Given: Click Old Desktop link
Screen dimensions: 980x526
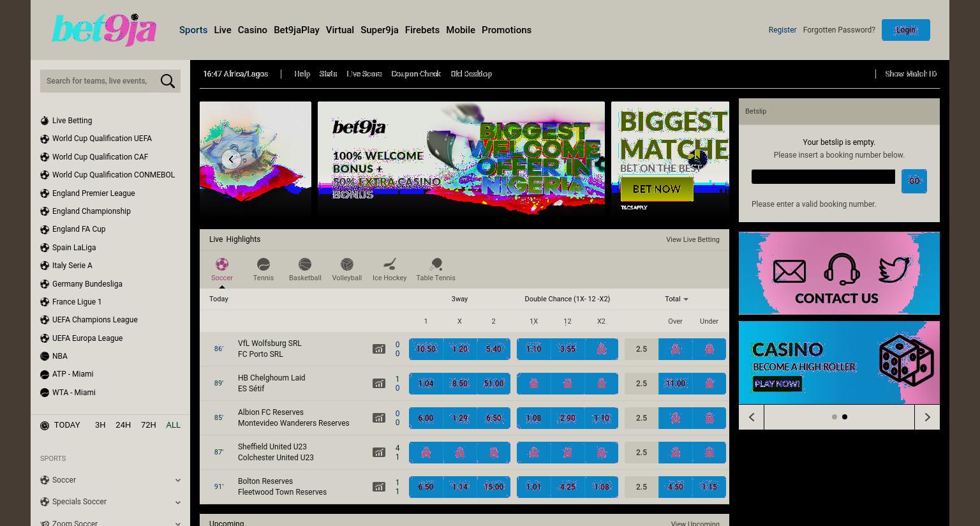Looking at the screenshot, I should coord(471,74).
